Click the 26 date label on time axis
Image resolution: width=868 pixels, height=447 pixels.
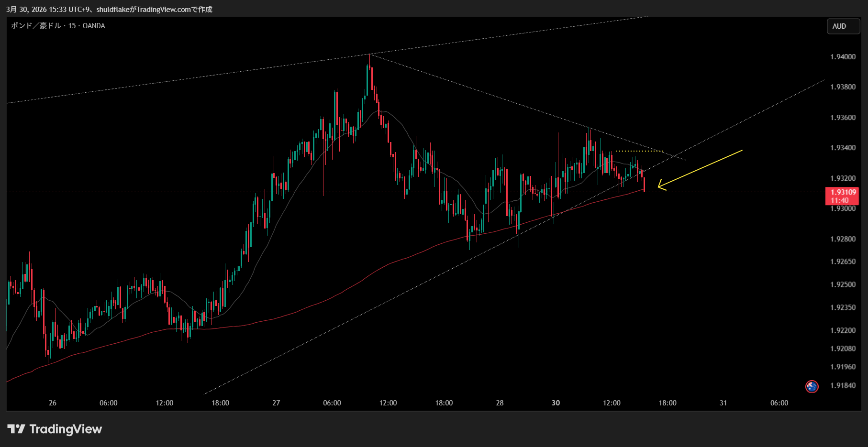[x=53, y=403]
